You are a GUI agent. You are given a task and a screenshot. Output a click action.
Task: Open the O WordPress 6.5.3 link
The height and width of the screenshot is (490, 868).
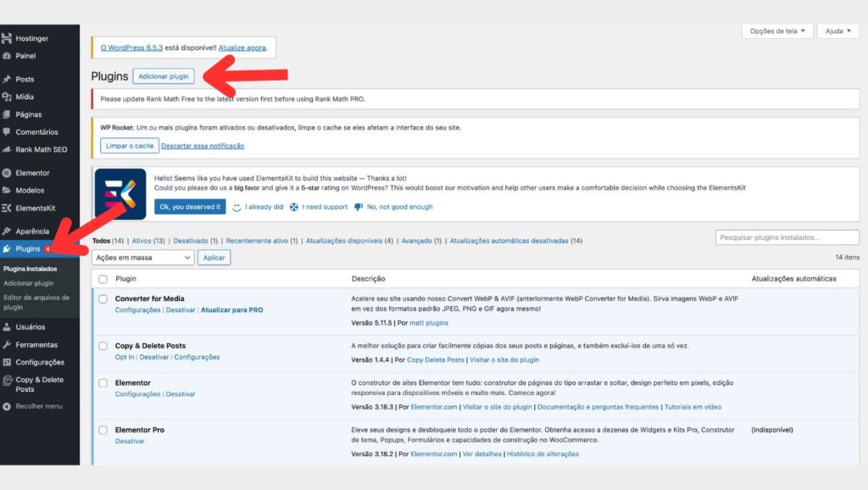(x=131, y=47)
